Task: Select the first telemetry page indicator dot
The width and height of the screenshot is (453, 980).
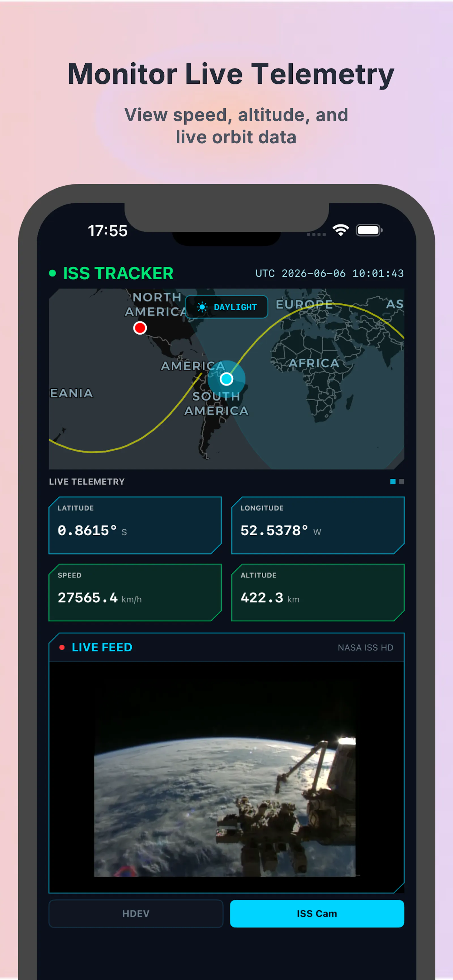Action: tap(393, 482)
